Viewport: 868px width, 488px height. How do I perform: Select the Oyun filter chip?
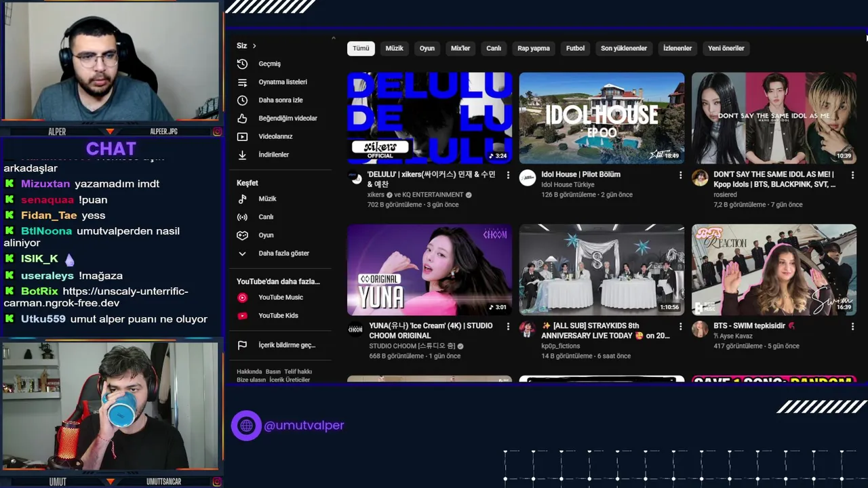pyautogui.click(x=427, y=48)
